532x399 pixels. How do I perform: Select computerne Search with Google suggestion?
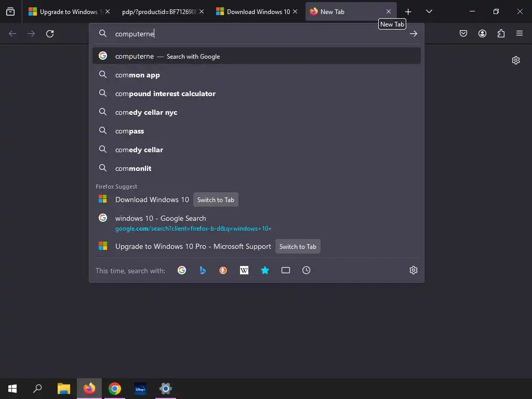tap(257, 56)
